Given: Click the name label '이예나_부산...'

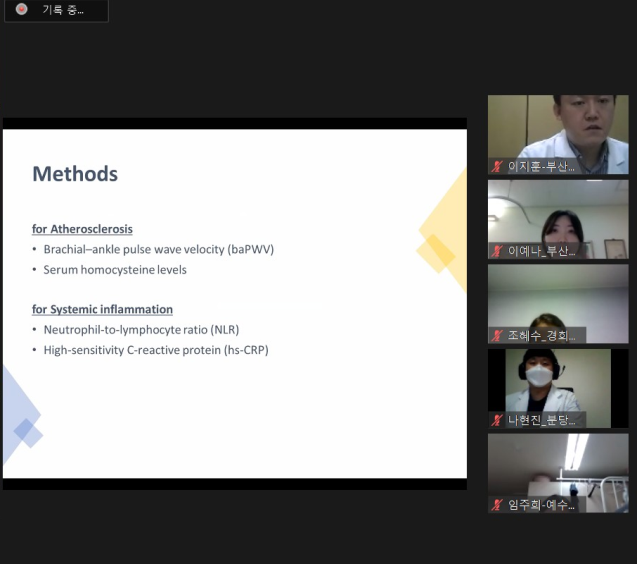Looking at the screenshot, I should pos(542,251).
